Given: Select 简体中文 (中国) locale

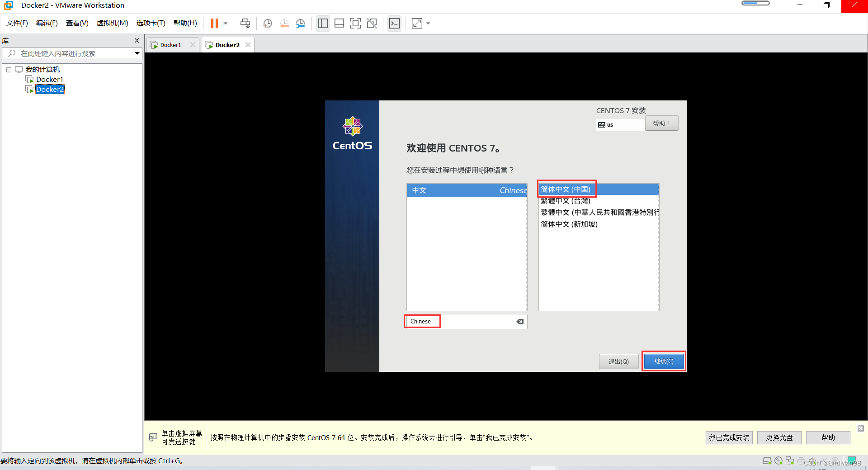Looking at the screenshot, I should pos(599,190).
